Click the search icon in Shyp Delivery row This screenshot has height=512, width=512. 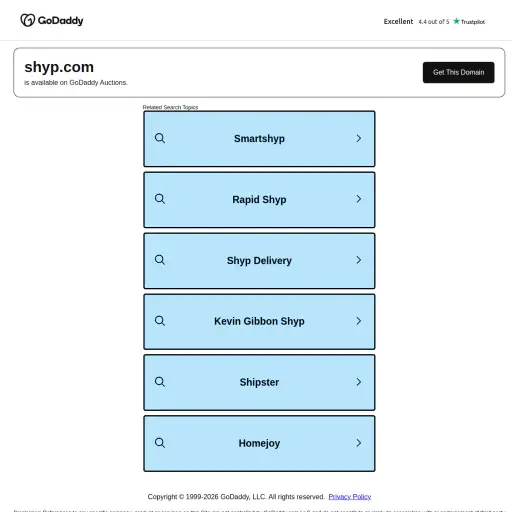tap(160, 260)
